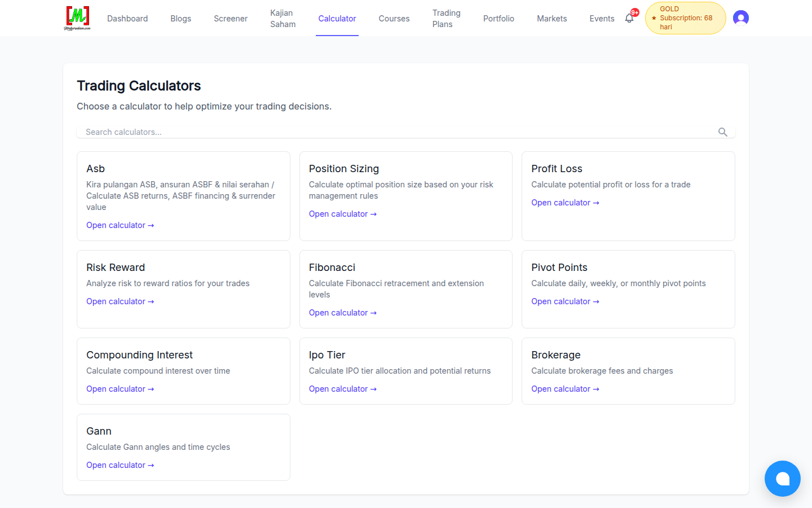Open calculator link for Asb
Viewport: 812px width, 508px height.
tap(120, 225)
